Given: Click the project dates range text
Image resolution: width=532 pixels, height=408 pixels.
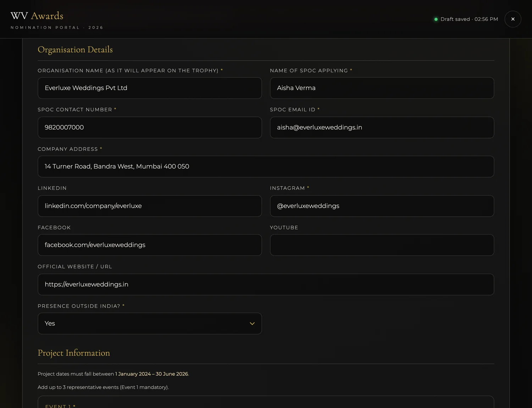Looking at the screenshot, I should pyautogui.click(x=151, y=374).
